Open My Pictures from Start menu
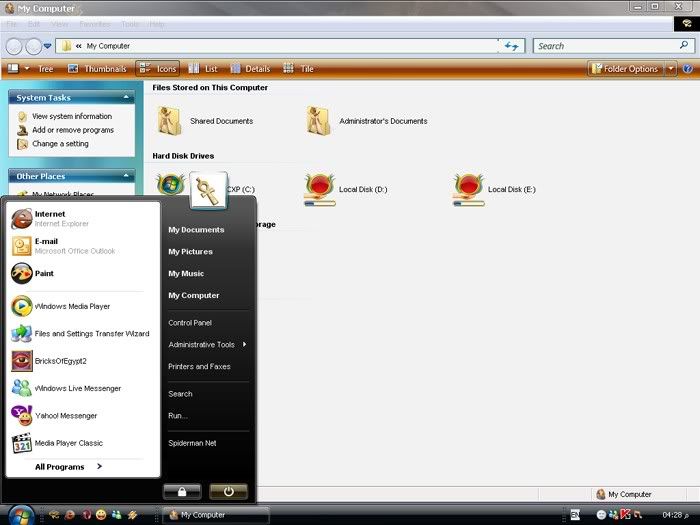 coord(191,251)
